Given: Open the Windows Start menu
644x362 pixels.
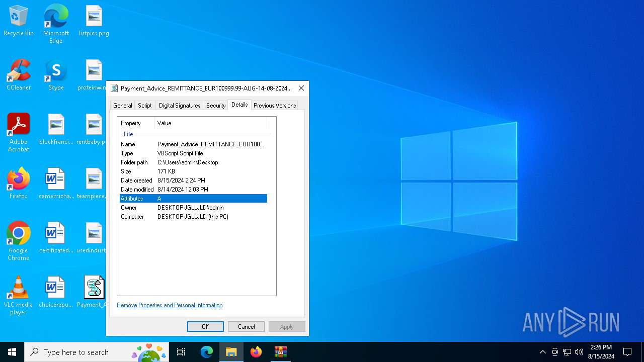Looking at the screenshot, I should [12, 352].
